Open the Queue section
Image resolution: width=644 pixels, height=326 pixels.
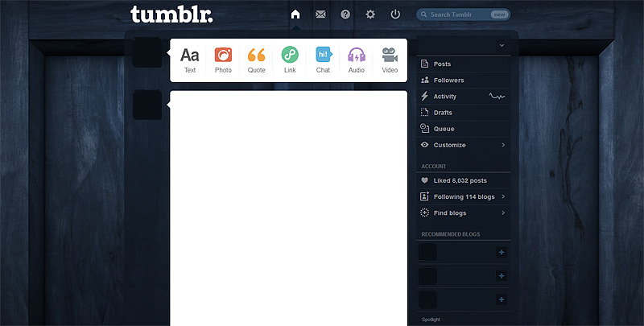(x=464, y=129)
